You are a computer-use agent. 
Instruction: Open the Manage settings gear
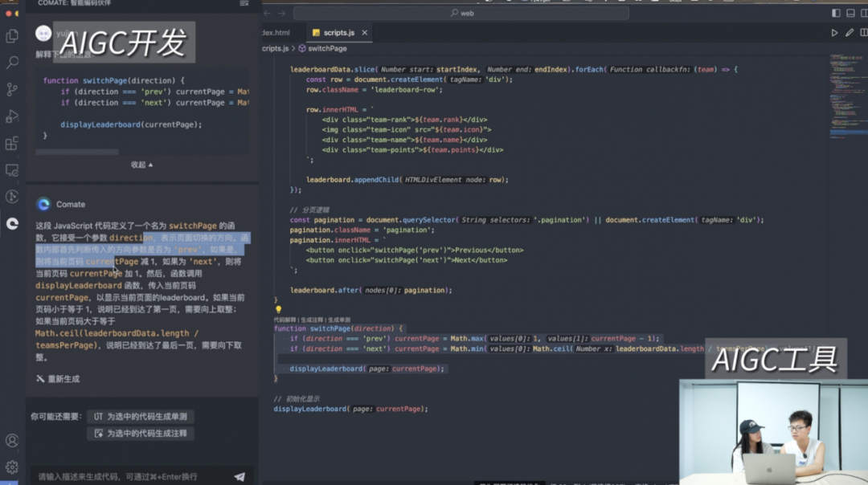[12, 467]
